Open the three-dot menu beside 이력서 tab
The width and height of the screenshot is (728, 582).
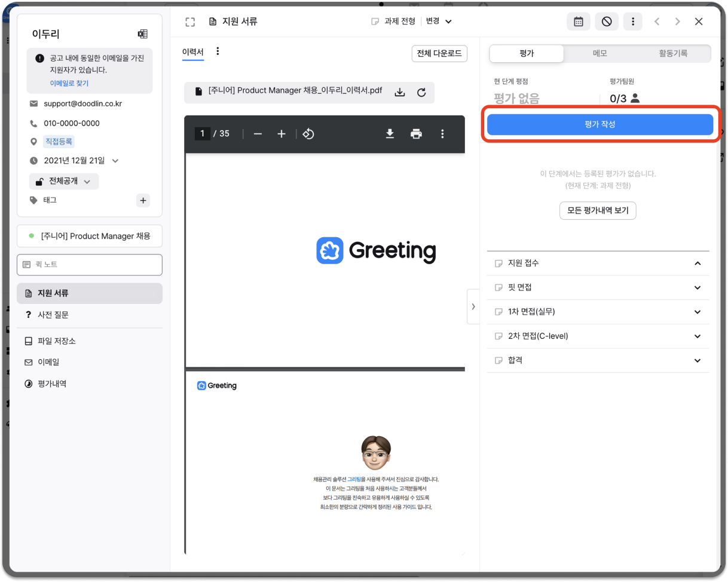tap(218, 51)
